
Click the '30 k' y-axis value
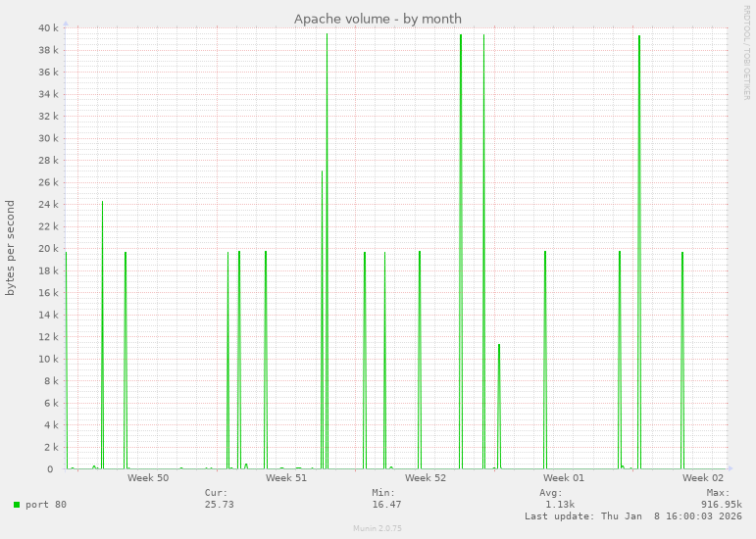coord(48,138)
